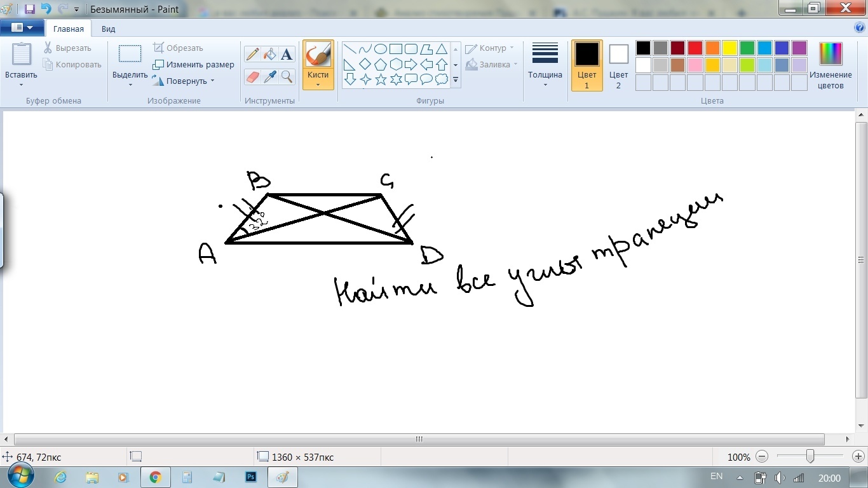
Task: Select the Color picker eyedropper tool
Action: pyautogui.click(x=269, y=77)
